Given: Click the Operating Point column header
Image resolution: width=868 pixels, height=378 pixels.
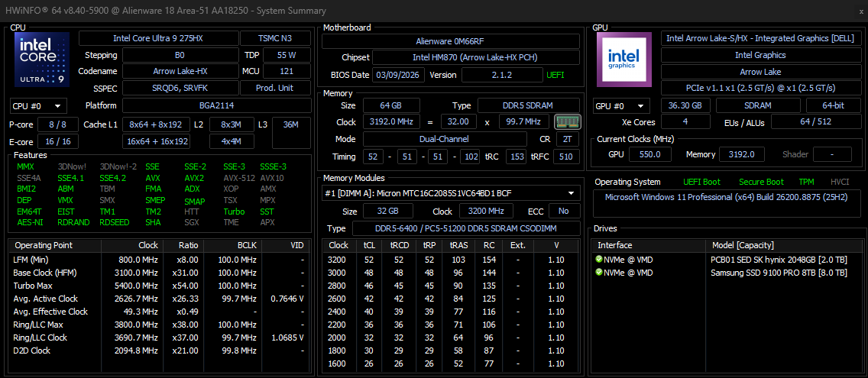Looking at the screenshot, I should (55, 245).
